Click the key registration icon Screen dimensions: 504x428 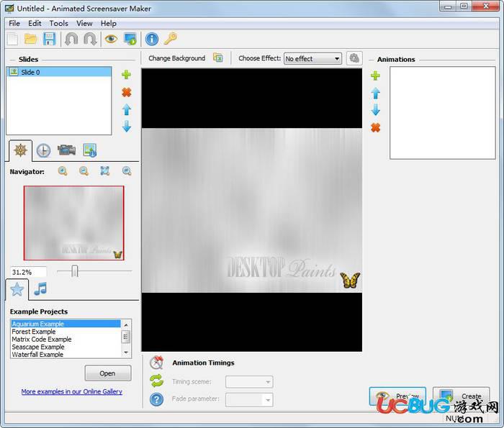point(171,39)
